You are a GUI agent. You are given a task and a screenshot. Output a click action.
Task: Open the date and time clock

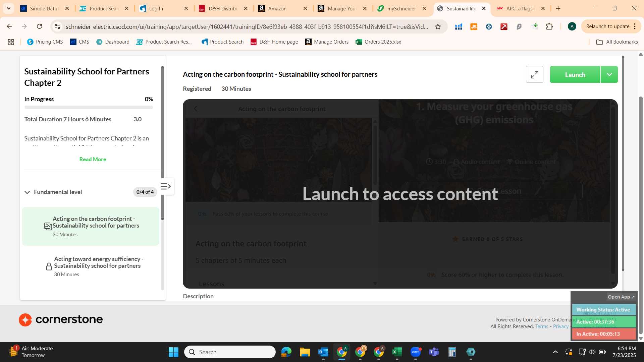click(x=624, y=352)
